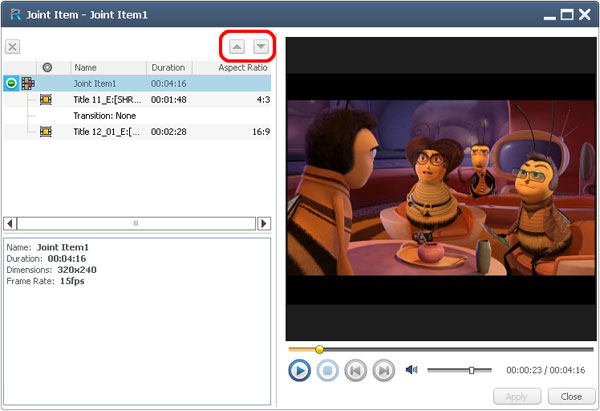Stop the preview playback

(328, 370)
